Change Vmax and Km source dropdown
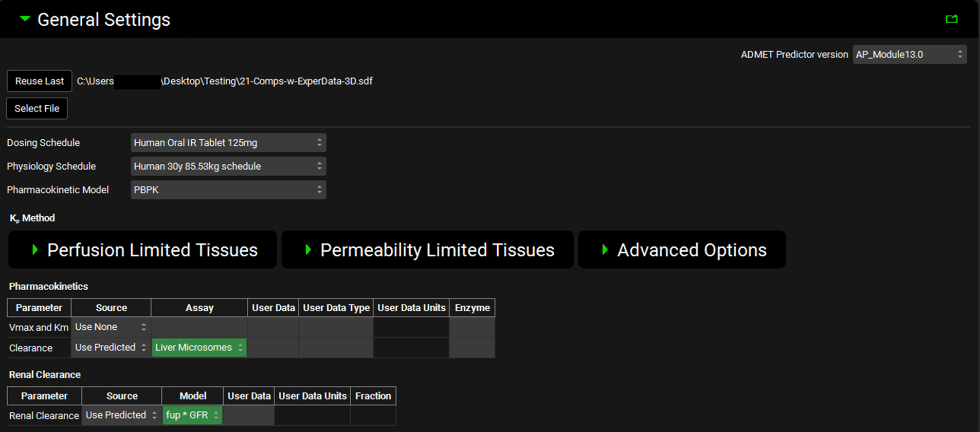Image resolution: width=980 pixels, height=432 pixels. click(111, 327)
